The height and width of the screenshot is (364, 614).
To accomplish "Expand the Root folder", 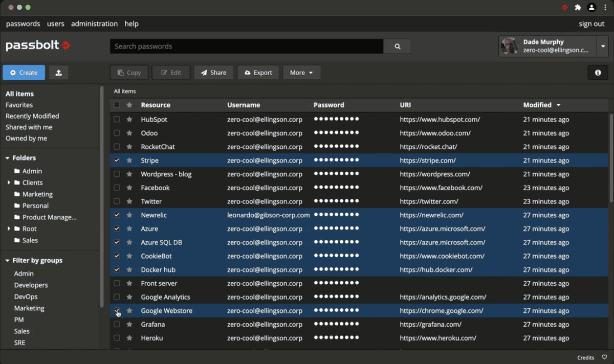I will [x=9, y=229].
